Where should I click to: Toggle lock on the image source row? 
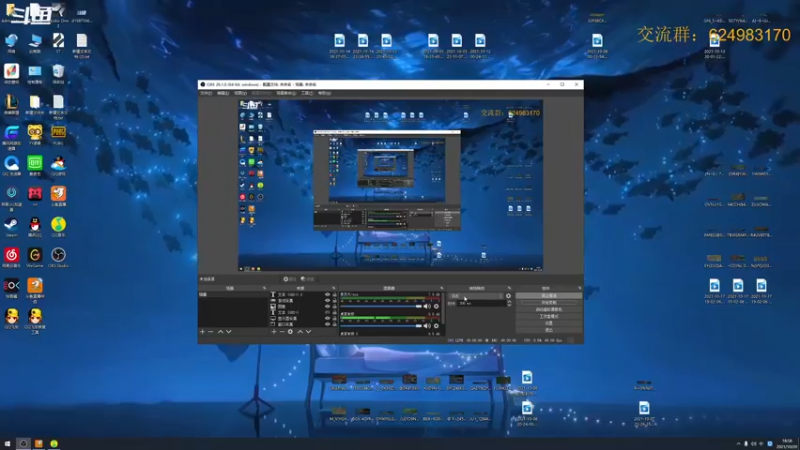pos(335,307)
